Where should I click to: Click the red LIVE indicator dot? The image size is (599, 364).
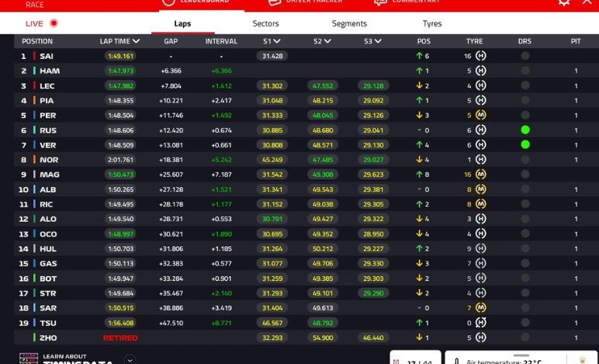point(54,23)
